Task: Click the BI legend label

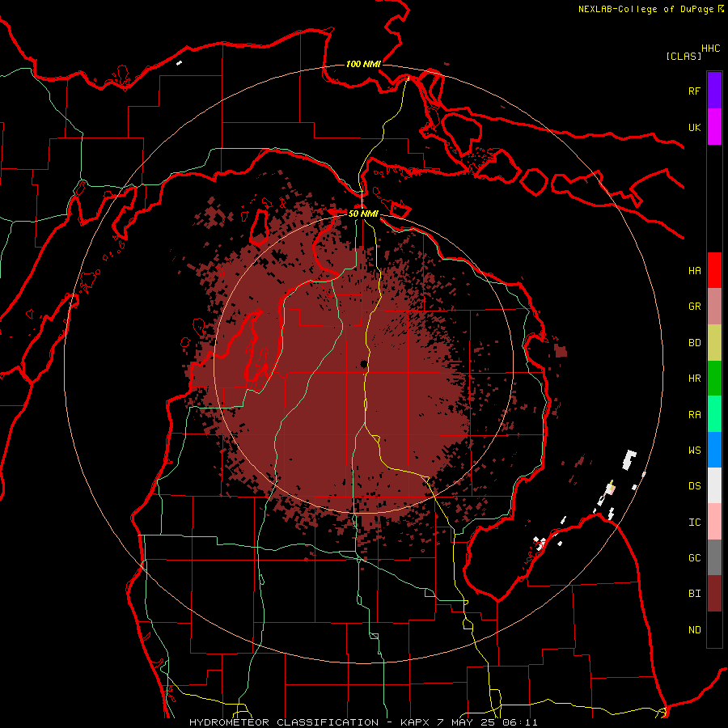Action: pos(694,594)
